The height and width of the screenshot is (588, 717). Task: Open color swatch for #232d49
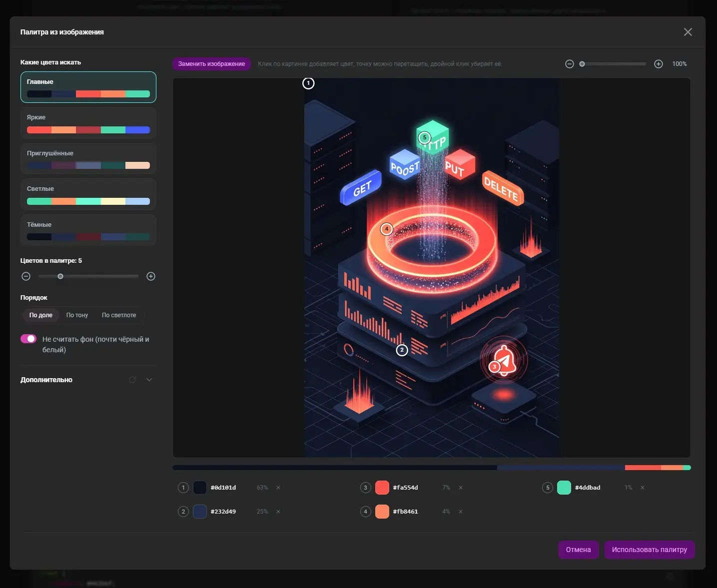click(200, 512)
